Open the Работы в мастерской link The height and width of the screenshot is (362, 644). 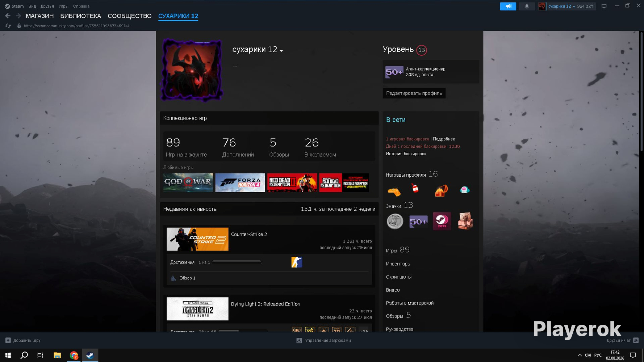point(410,303)
